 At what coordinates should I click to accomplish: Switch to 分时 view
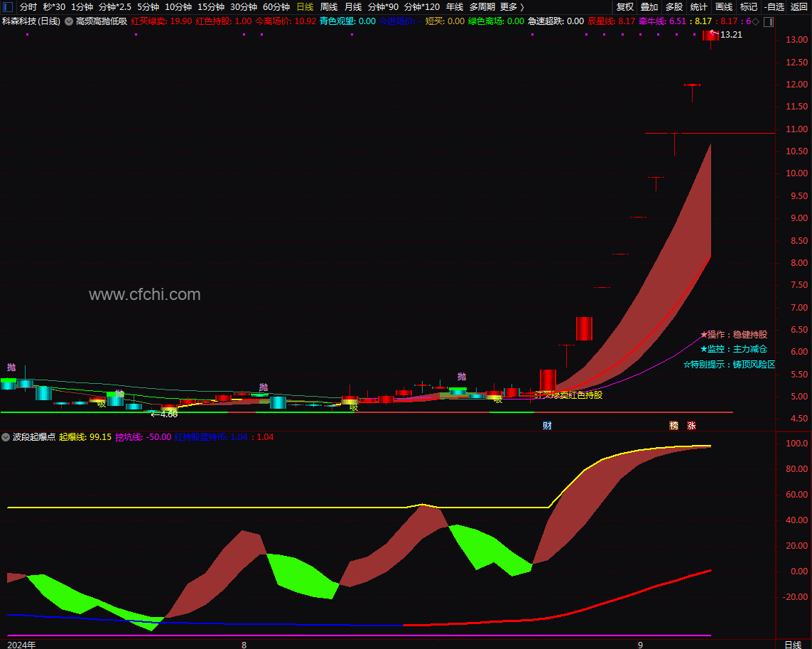tap(28, 6)
